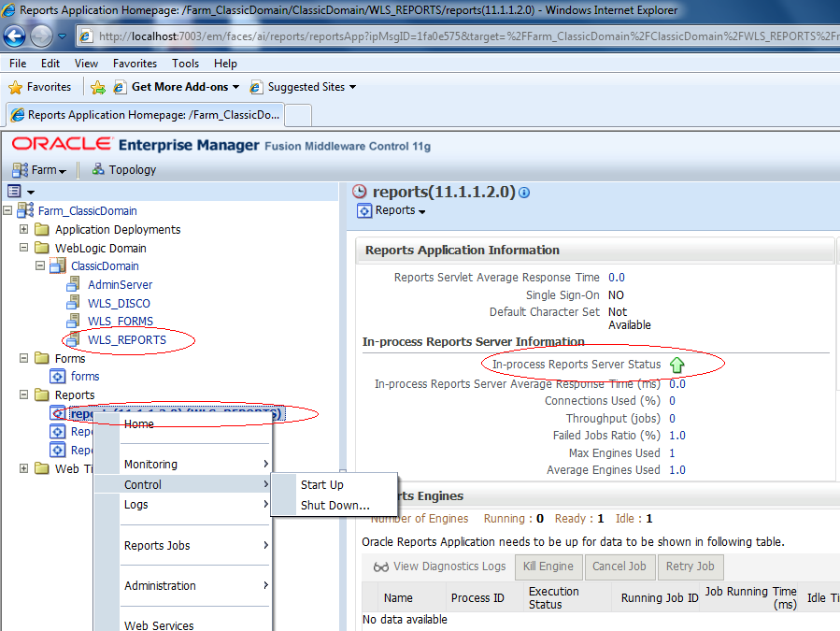Open the File menu

[18, 64]
